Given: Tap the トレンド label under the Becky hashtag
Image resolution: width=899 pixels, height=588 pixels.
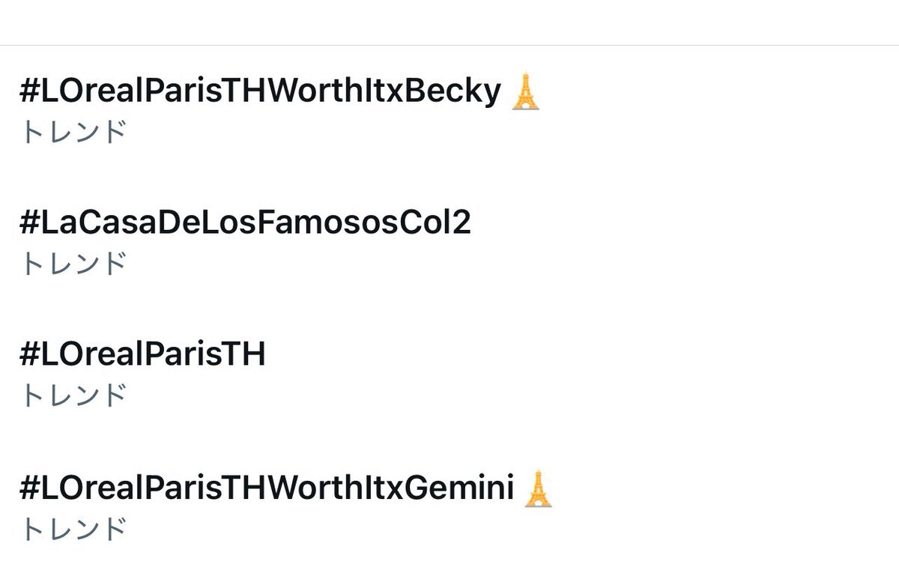Looking at the screenshot, I should [x=73, y=132].
